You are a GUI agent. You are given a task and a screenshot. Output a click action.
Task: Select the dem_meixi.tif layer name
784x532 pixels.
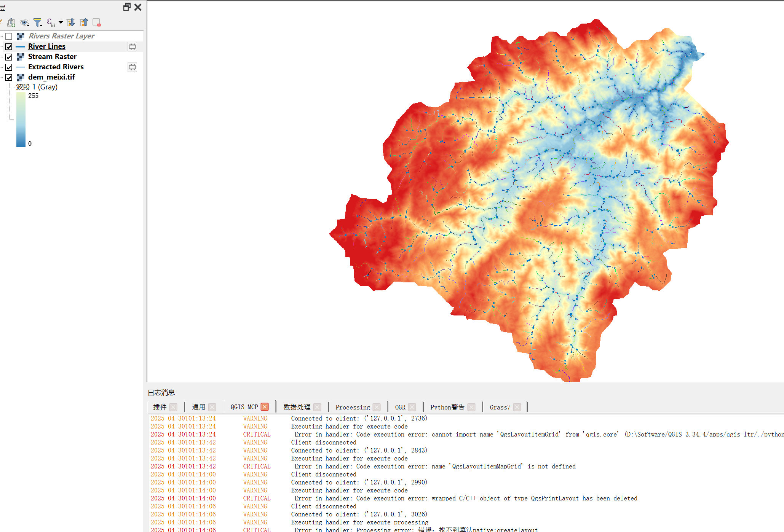point(51,77)
